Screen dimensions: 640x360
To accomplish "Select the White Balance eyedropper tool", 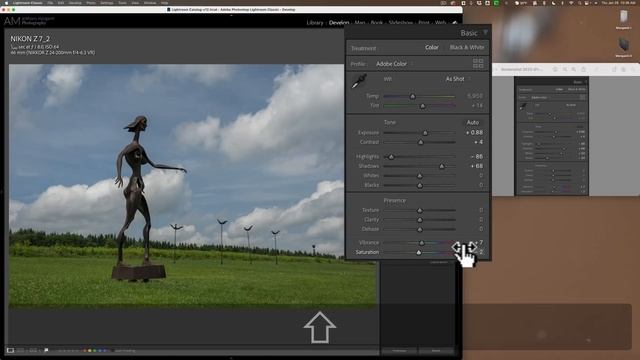I will (x=359, y=81).
